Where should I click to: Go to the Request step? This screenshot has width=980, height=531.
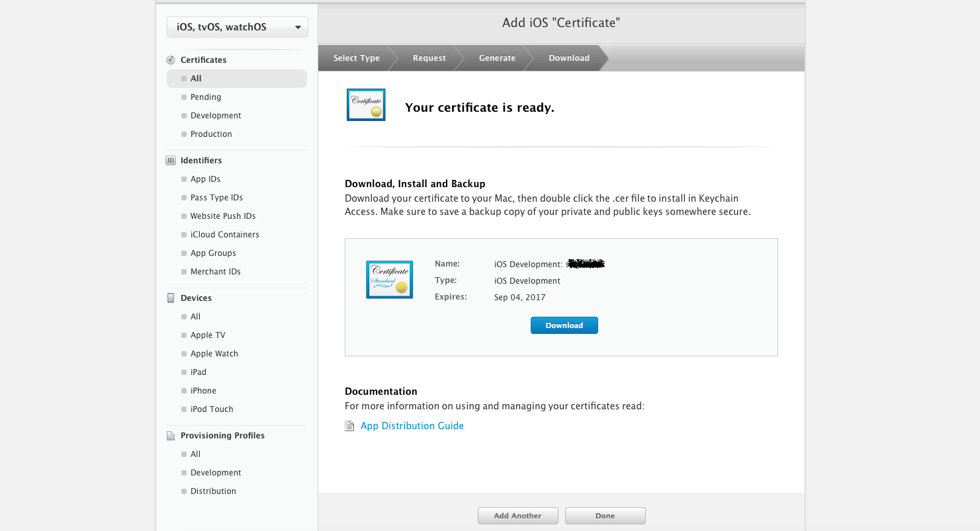[429, 58]
